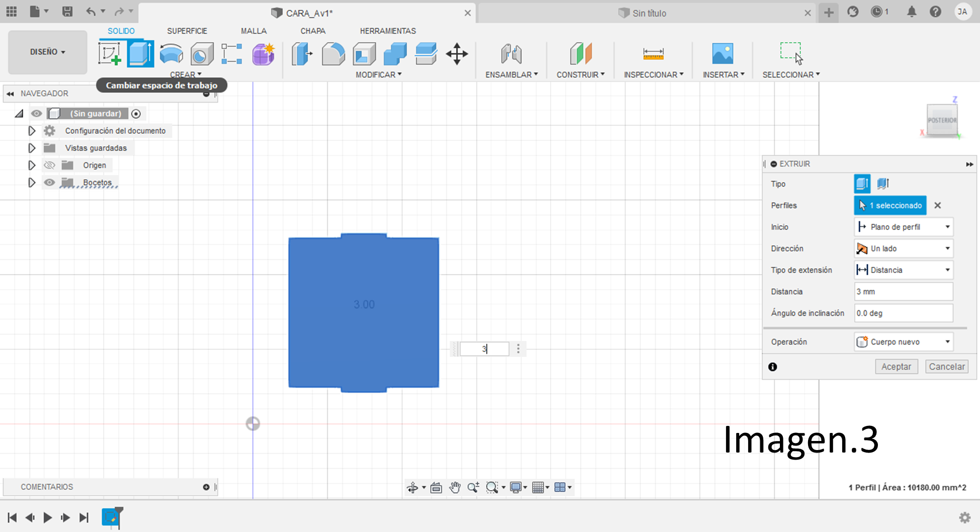Click the Distancia input field

pos(903,292)
